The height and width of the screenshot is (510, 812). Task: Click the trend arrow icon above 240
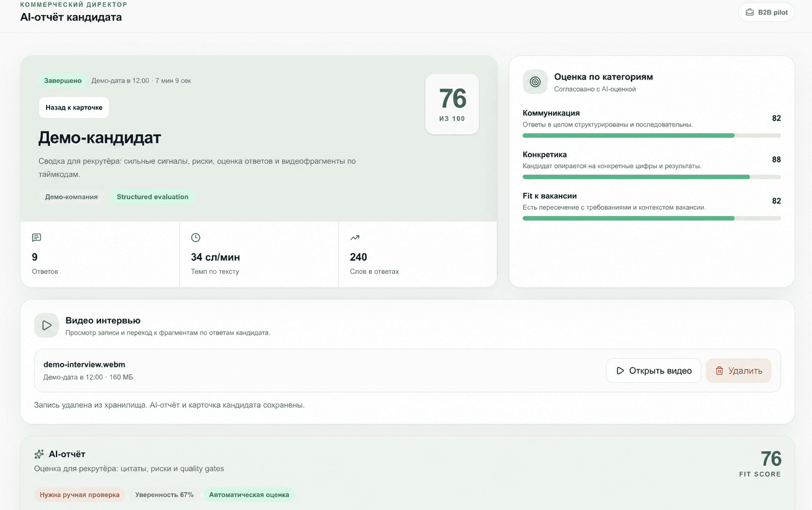coord(354,238)
